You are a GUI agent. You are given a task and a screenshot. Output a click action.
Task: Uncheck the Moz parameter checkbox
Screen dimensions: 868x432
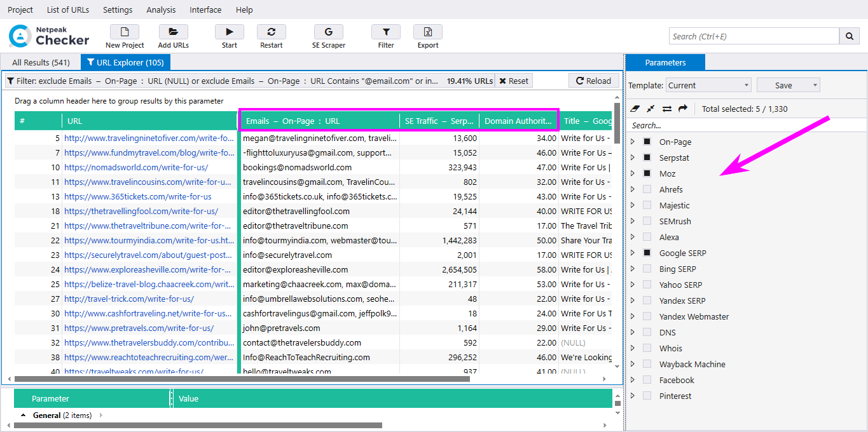[647, 173]
